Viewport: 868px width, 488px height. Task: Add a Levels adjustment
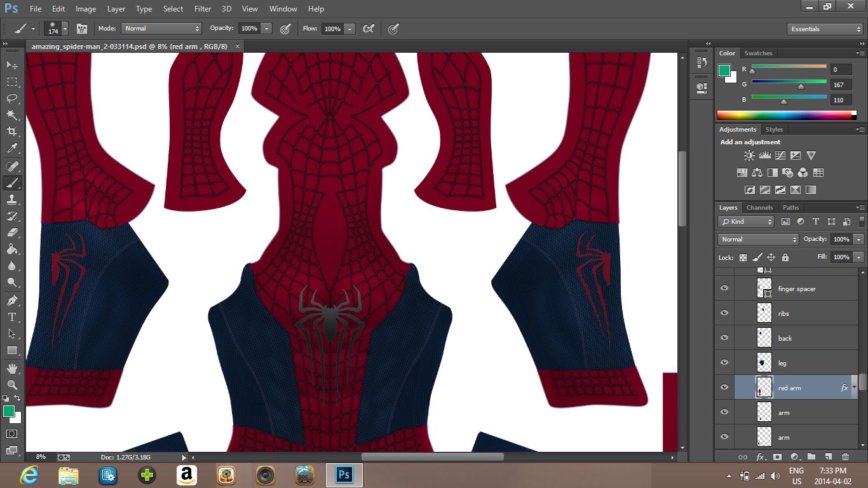coord(765,156)
